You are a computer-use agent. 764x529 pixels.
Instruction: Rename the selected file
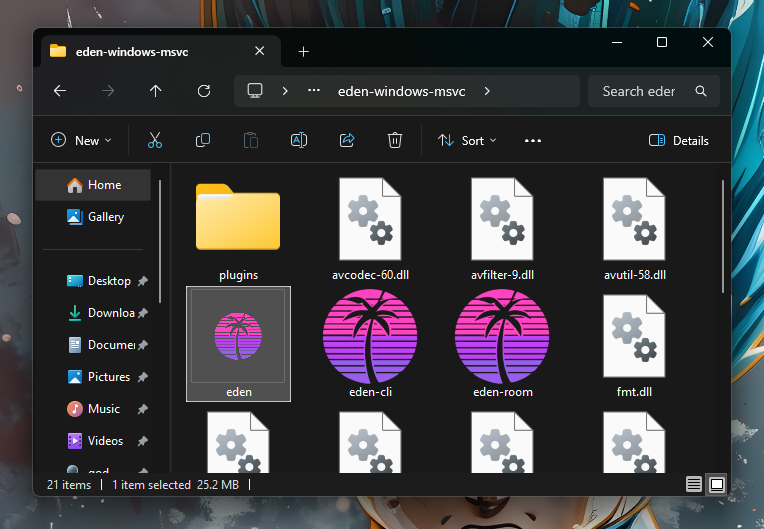tap(299, 140)
